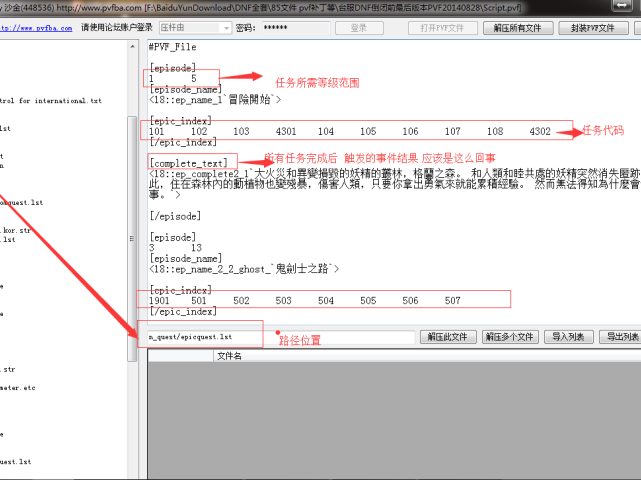Click the 文件名 column header
The height and width of the screenshot is (480, 641).
[229, 355]
